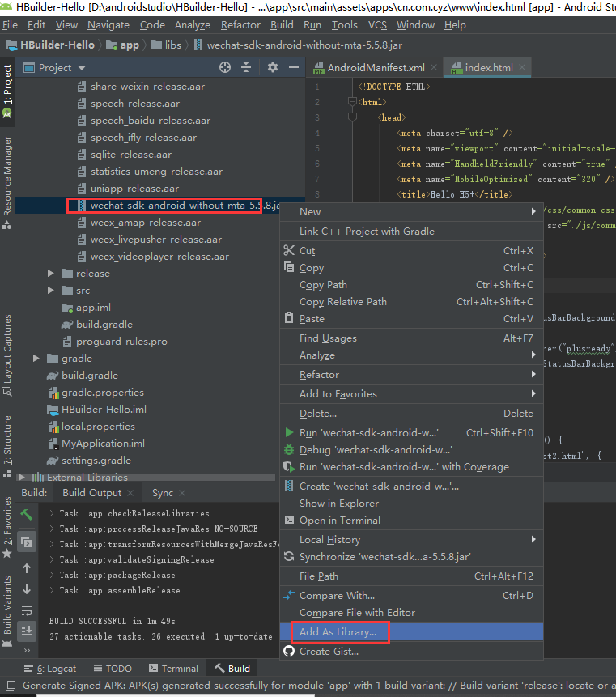Screen dimensions: 616x697
Task: Close the Build Output tab
Action: click(130, 493)
